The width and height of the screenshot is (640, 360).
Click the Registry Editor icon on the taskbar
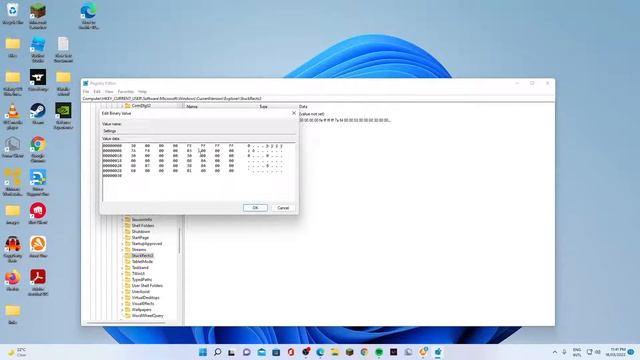click(438, 352)
